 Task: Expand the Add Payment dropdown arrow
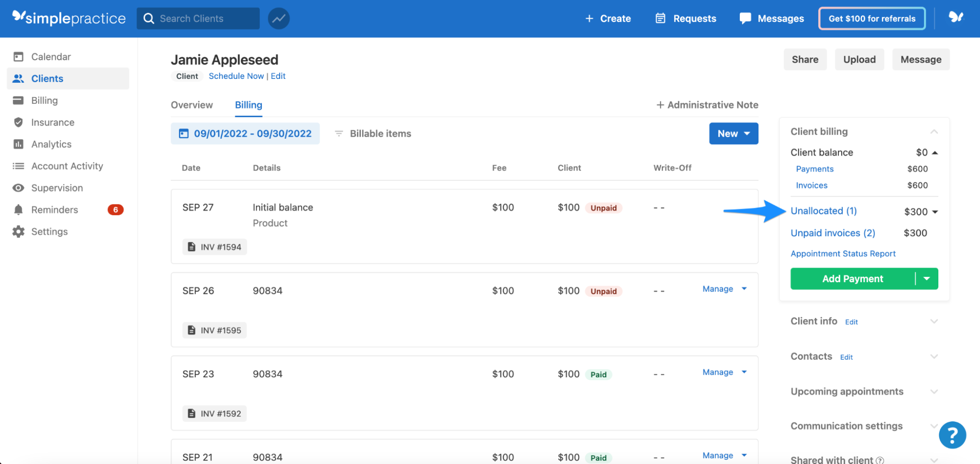point(927,278)
